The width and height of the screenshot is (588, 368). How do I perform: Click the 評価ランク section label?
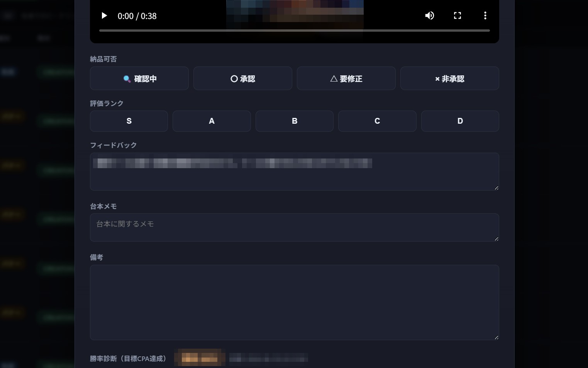pos(107,103)
